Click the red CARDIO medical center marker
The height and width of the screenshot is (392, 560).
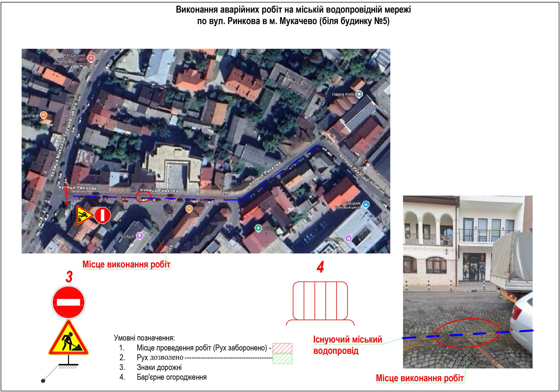coord(92,58)
